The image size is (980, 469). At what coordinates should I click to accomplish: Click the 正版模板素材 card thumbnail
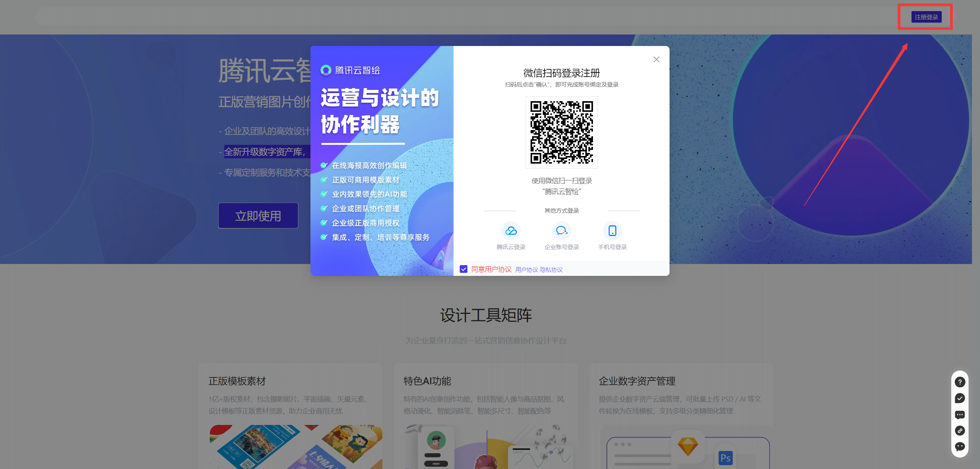click(296, 446)
